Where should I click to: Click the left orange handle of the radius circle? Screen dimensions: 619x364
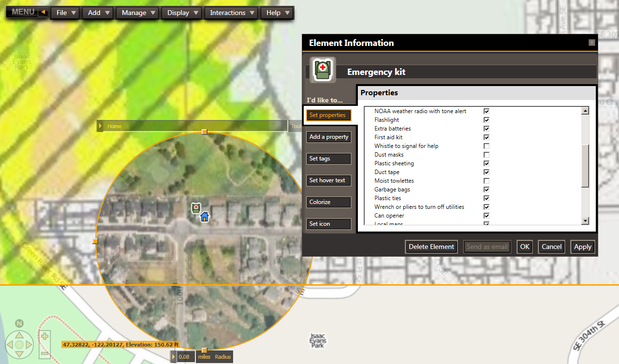(95, 241)
